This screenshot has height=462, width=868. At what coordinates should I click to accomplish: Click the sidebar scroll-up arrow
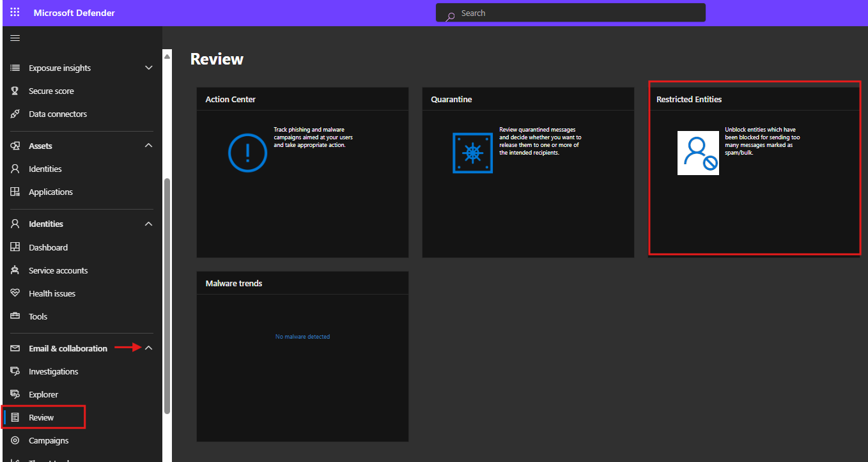(x=167, y=56)
